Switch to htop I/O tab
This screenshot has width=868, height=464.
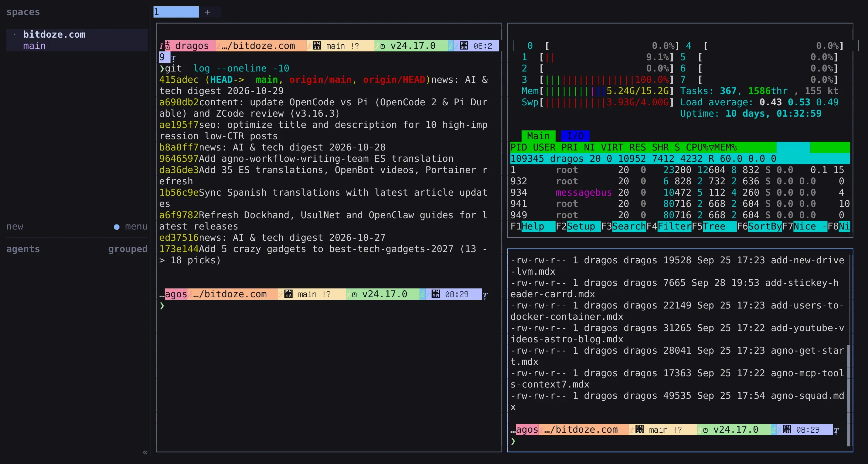click(575, 136)
